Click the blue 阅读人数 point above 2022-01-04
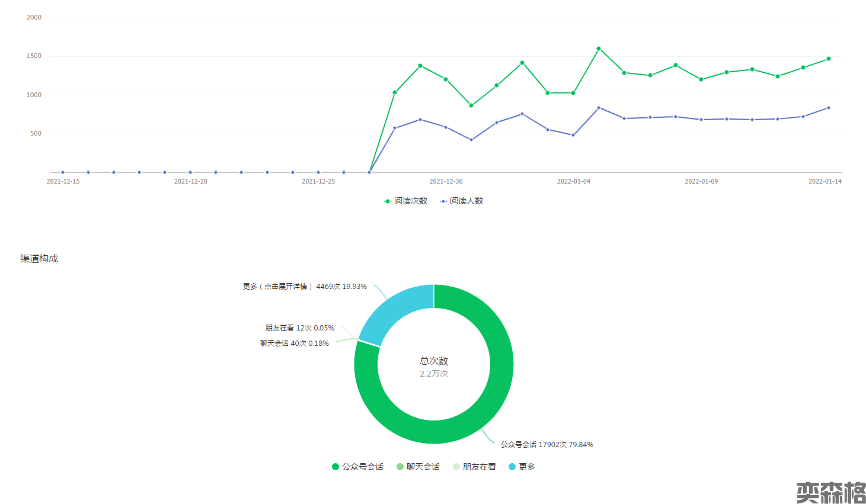This screenshot has height=504, width=866. click(573, 135)
